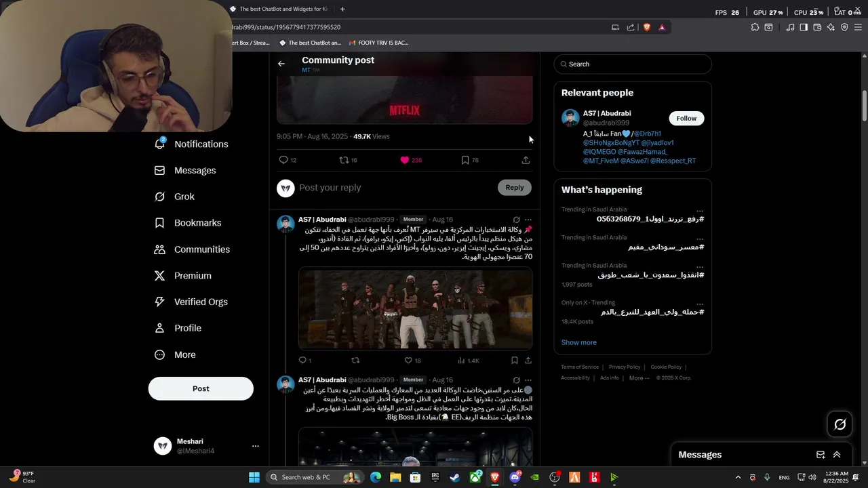Reply to the first Abudrabi reply
This screenshot has width=868, height=488.
pyautogui.click(x=305, y=361)
